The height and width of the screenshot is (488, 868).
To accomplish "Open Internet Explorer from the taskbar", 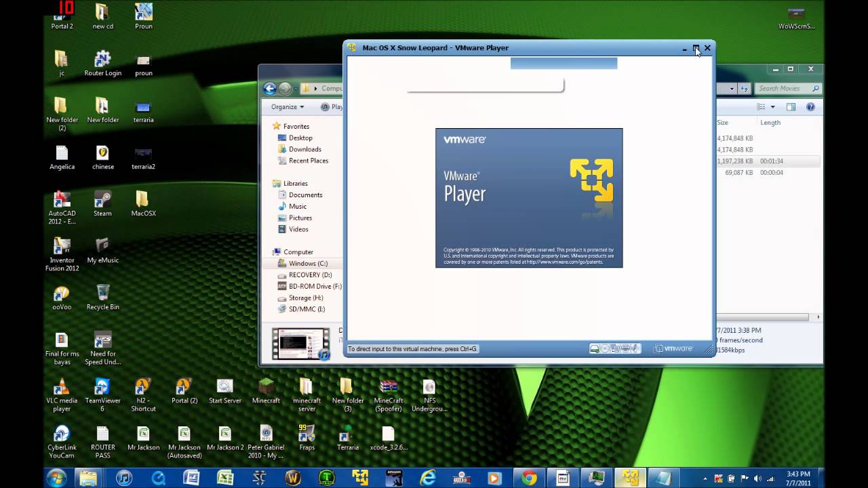I will click(x=428, y=478).
